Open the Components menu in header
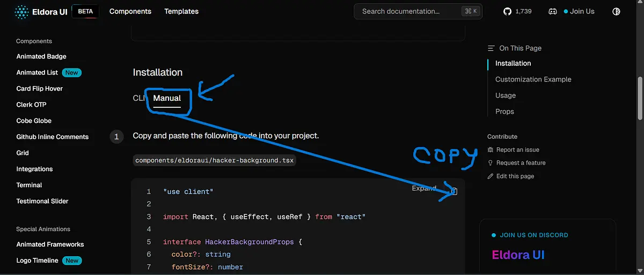644x275 pixels. tap(130, 11)
